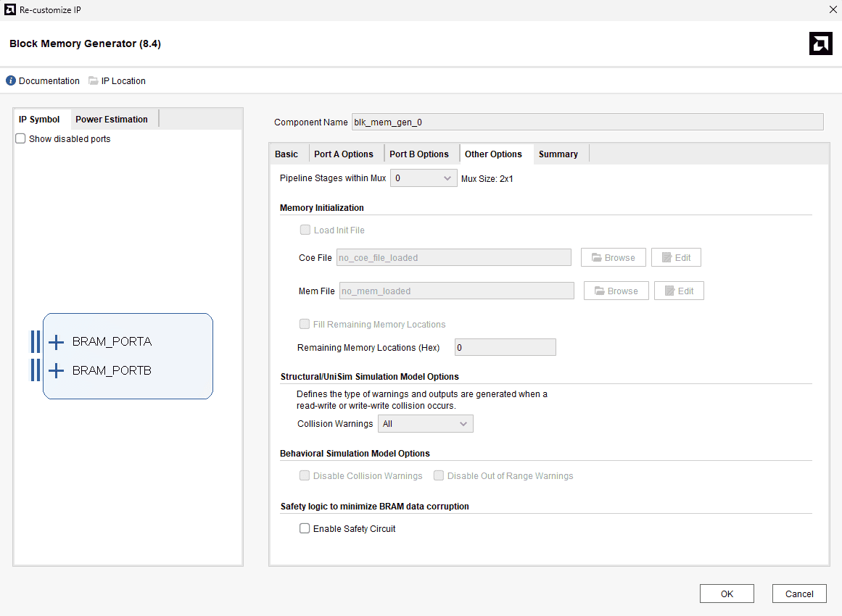Enable the Show disabled ports checkbox

click(x=21, y=138)
